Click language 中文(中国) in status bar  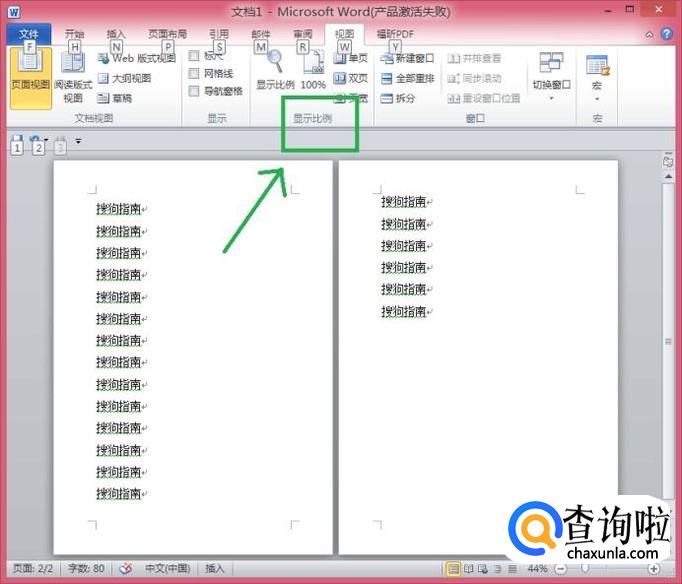167,568
